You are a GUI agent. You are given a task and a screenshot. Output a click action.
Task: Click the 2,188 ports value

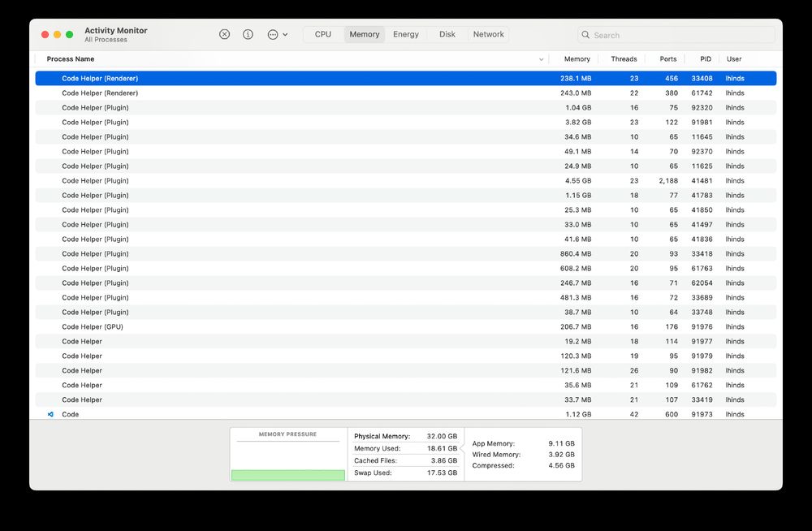[x=668, y=181]
